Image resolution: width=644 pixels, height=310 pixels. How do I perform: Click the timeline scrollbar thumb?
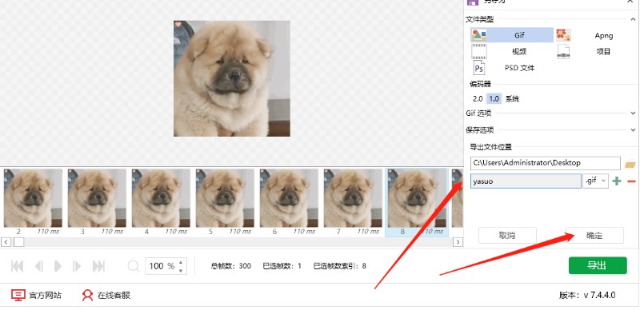19,242
